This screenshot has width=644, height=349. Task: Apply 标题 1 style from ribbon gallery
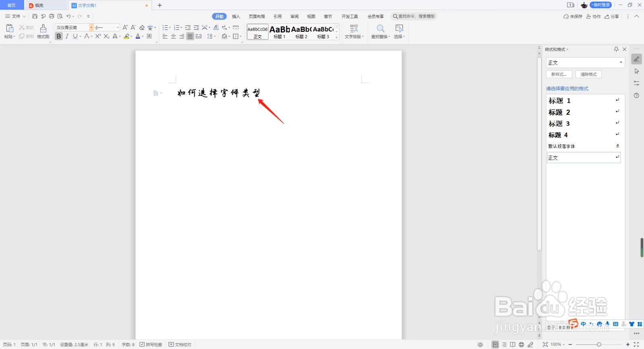click(279, 32)
